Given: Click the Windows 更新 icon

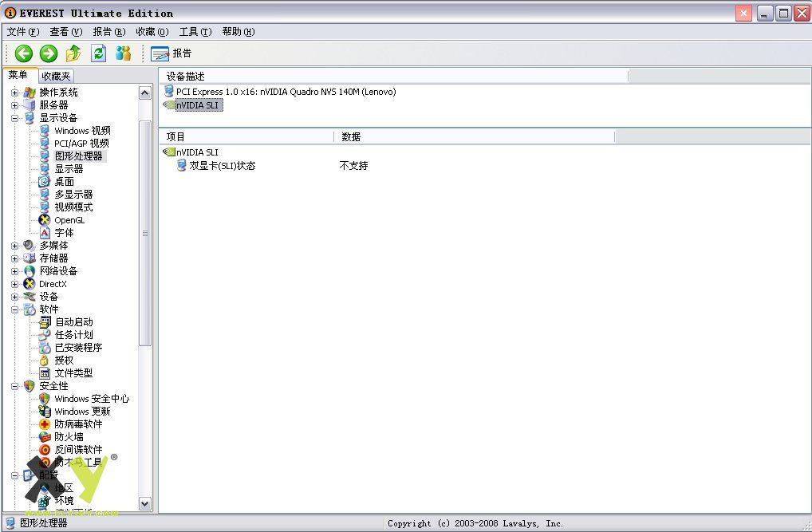Looking at the screenshot, I should coord(45,412).
